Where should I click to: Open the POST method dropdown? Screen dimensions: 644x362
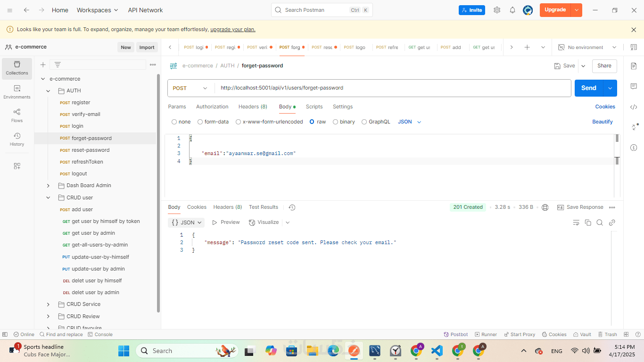coord(190,88)
